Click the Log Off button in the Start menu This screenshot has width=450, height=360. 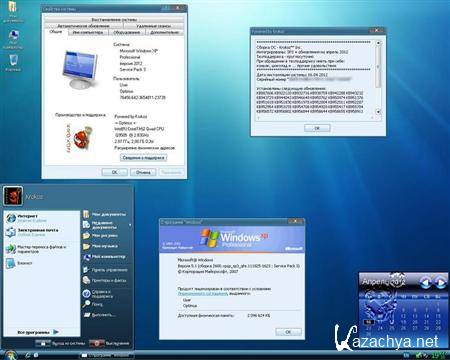[60, 343]
